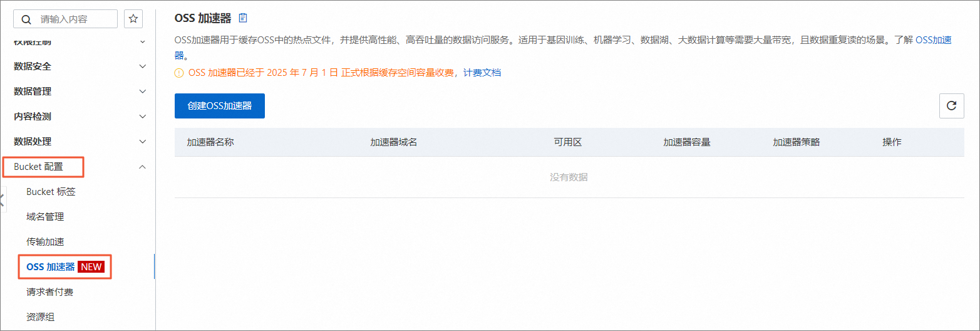Click 加速器容量 column header
This screenshot has width=980, height=331.
coord(687,142)
